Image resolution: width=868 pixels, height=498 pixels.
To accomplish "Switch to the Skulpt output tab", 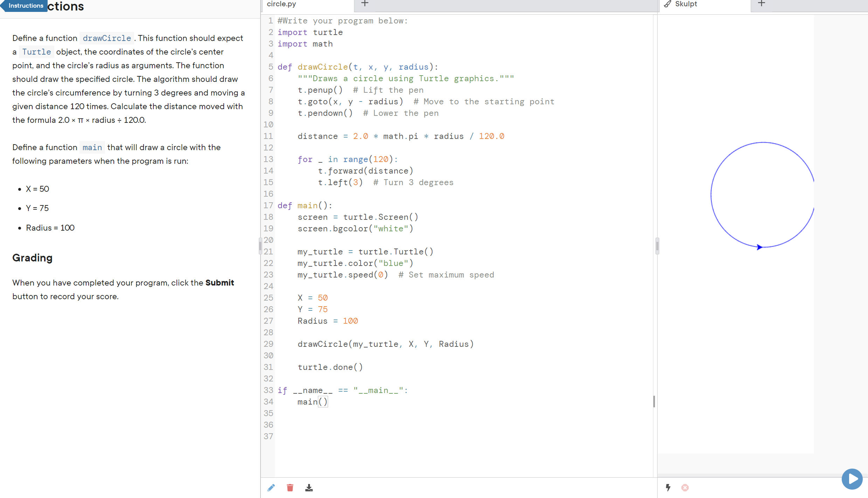I will click(686, 4).
